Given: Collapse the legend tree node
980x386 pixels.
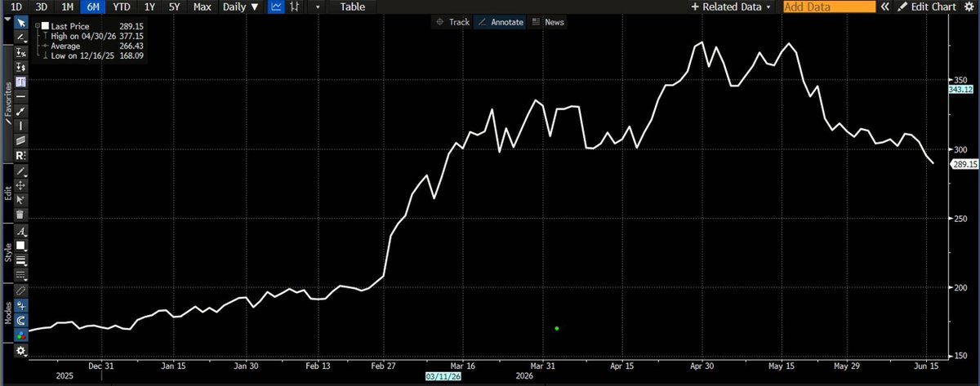Looking at the screenshot, I should click(x=38, y=26).
